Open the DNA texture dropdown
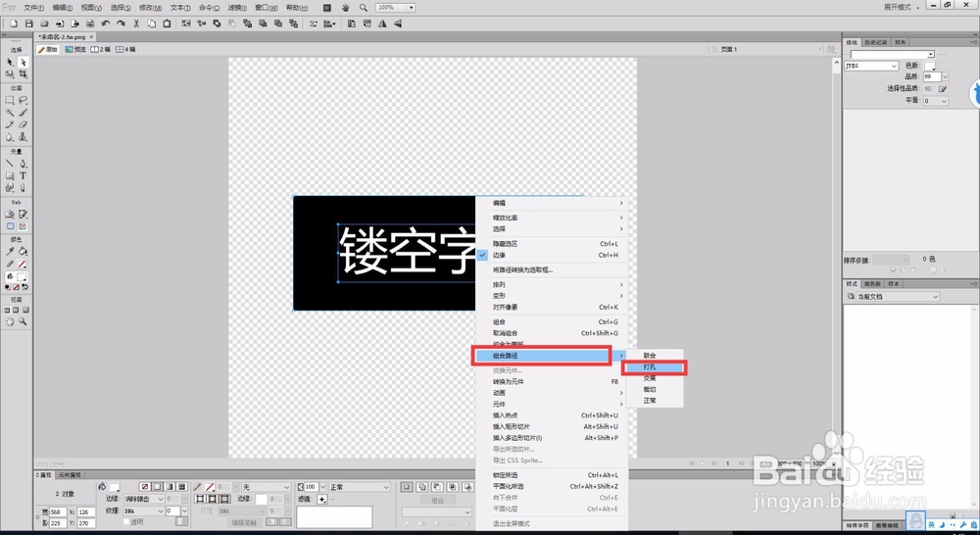 (x=143, y=511)
